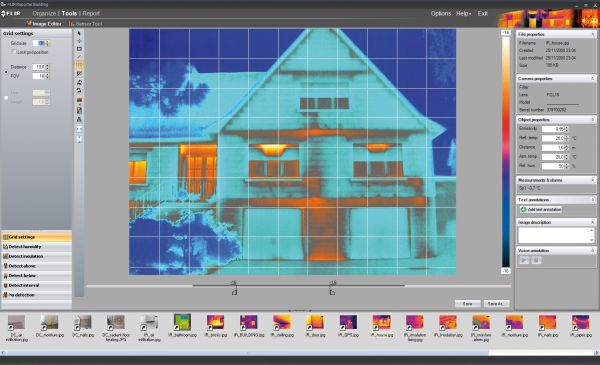
Task: Enable Lock grid position checkbox
Action: point(14,52)
